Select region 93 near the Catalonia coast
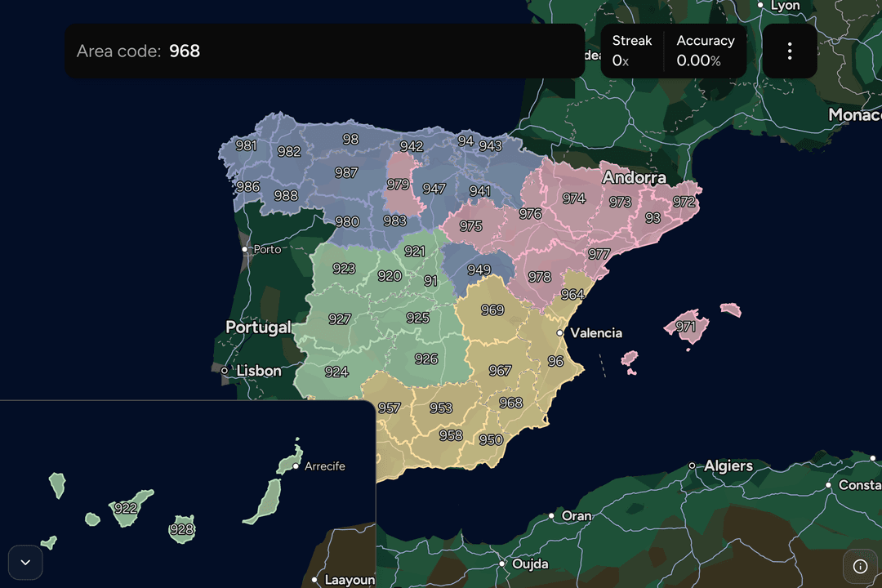The height and width of the screenshot is (588, 882). [653, 217]
